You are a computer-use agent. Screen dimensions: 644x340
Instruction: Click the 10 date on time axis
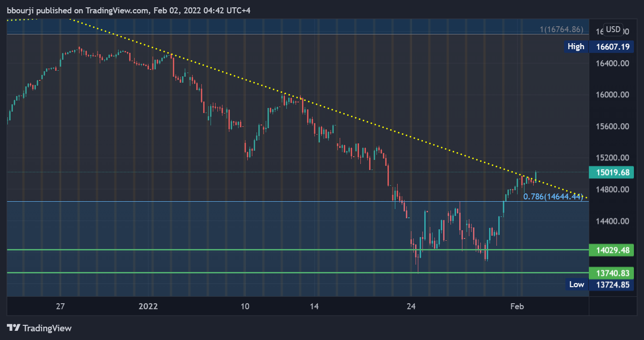click(245, 306)
